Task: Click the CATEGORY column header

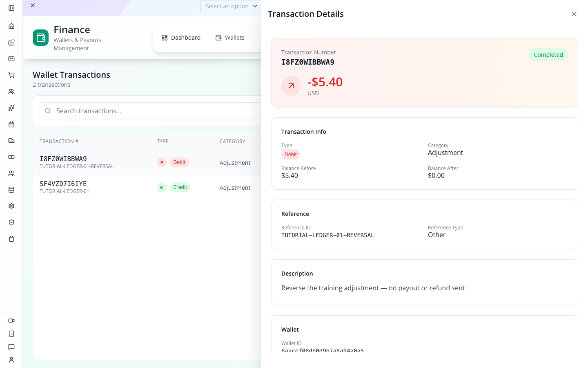Action: pyautogui.click(x=232, y=141)
